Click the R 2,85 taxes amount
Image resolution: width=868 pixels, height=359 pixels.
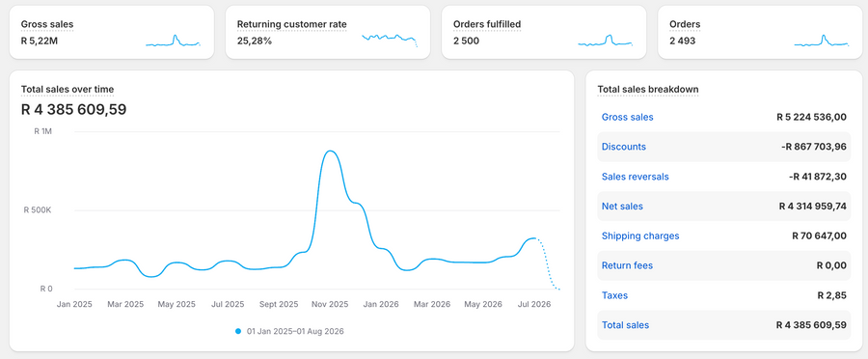click(x=832, y=295)
